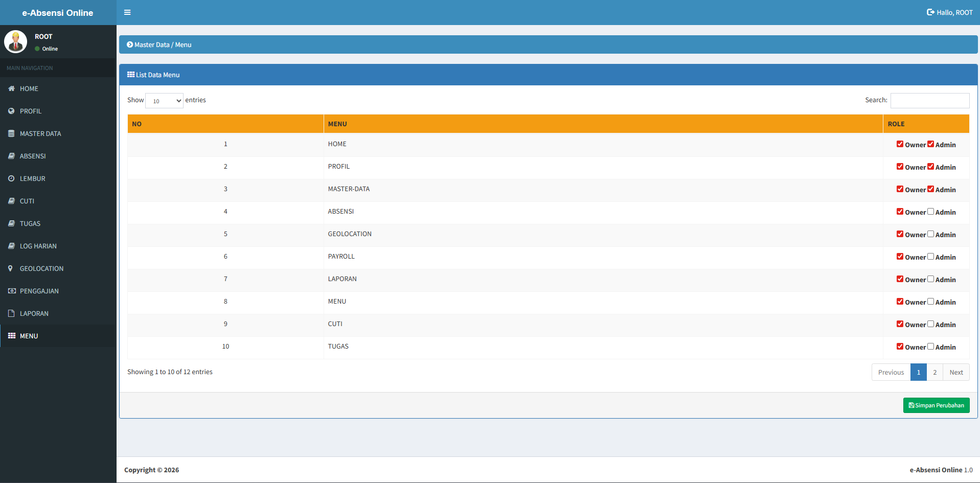Click the Simpan Perubahan button
Image resolution: width=980 pixels, height=483 pixels.
(936, 405)
